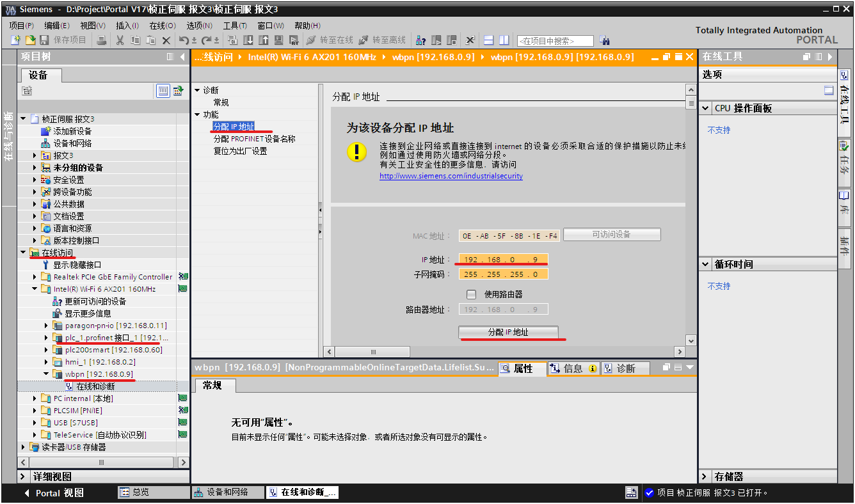Click the cross-references X toolbar icon

click(x=470, y=40)
